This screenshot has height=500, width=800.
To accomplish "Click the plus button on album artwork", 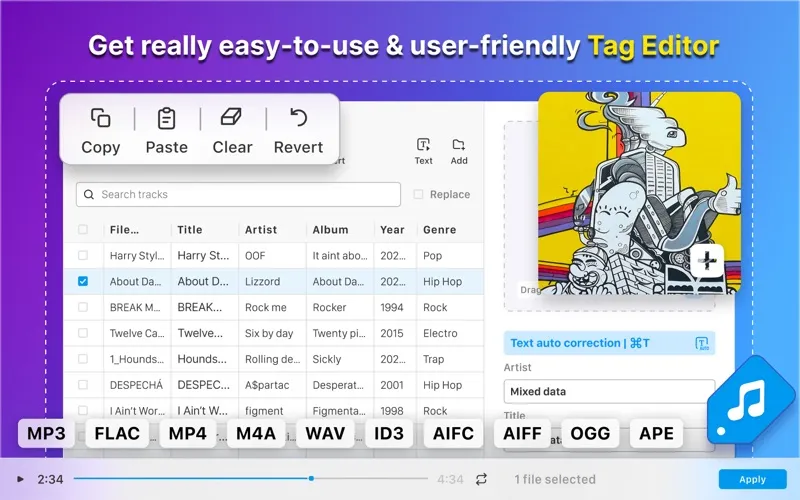I will [x=707, y=260].
